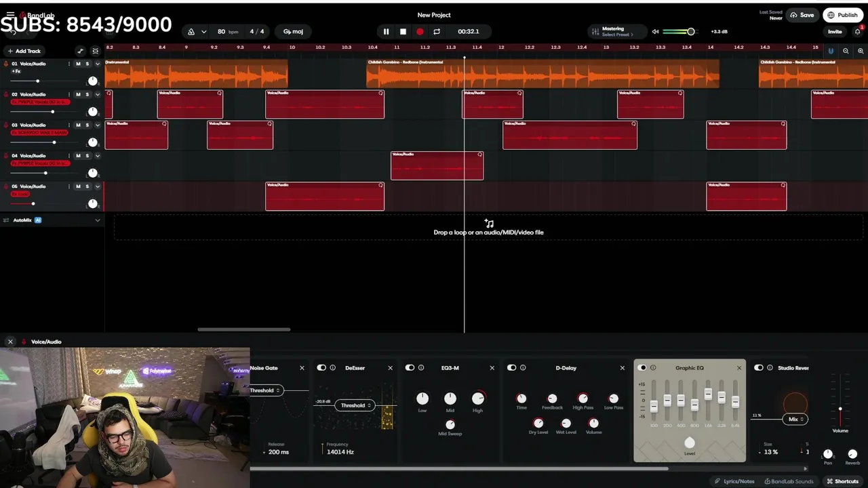The image size is (868, 488).
Task: Click the Save button
Action: [x=802, y=15]
